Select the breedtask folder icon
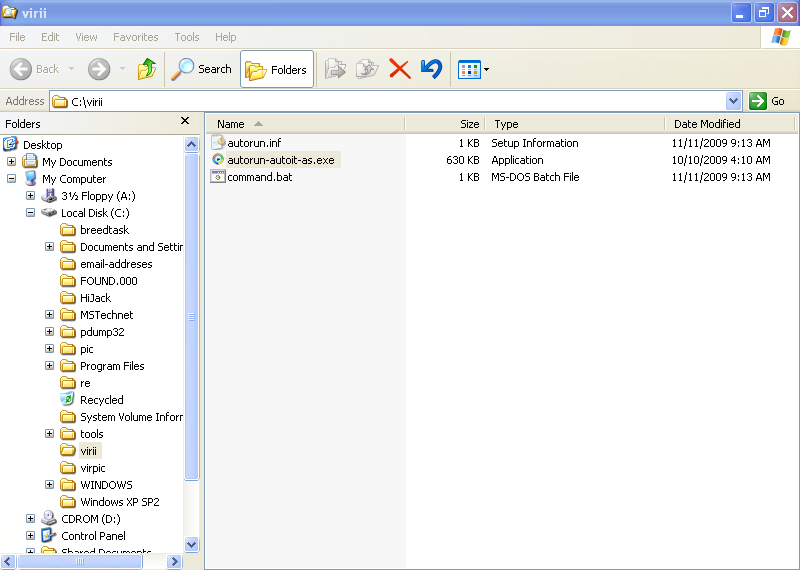This screenshot has height=570, width=800. tap(68, 230)
